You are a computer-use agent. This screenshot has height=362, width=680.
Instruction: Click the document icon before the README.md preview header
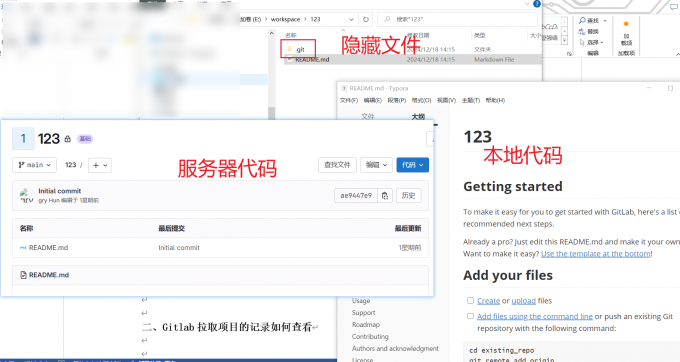23,275
